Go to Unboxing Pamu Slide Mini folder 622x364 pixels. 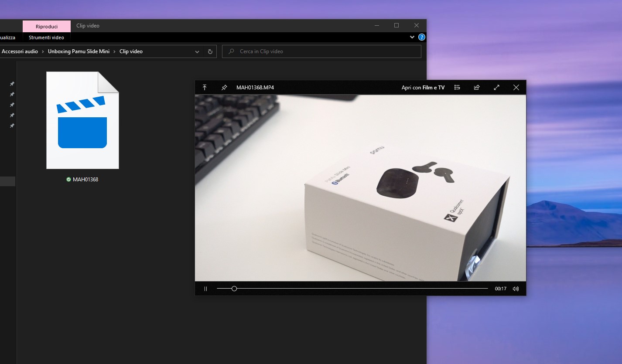[79, 51]
